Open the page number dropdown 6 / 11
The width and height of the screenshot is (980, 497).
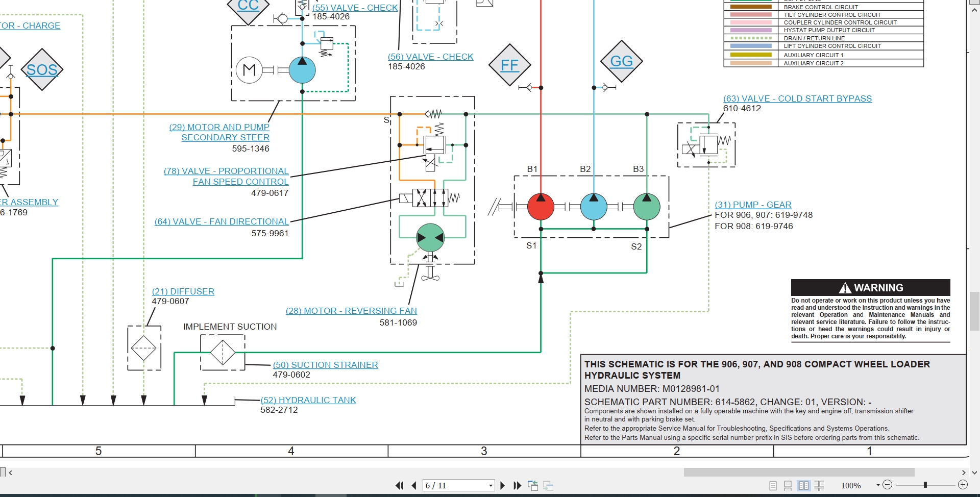click(x=491, y=486)
